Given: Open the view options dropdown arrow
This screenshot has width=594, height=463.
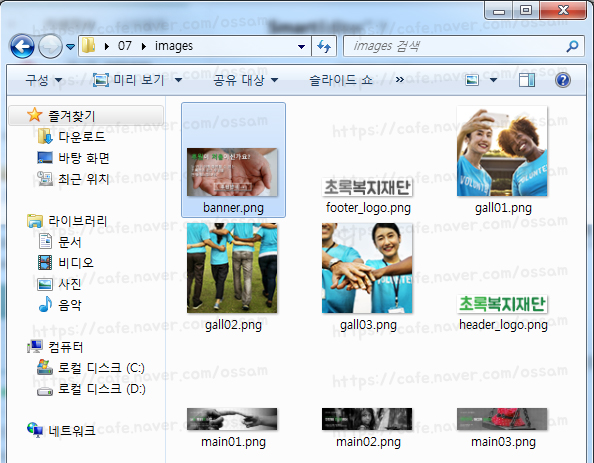Looking at the screenshot, I should click(493, 80).
